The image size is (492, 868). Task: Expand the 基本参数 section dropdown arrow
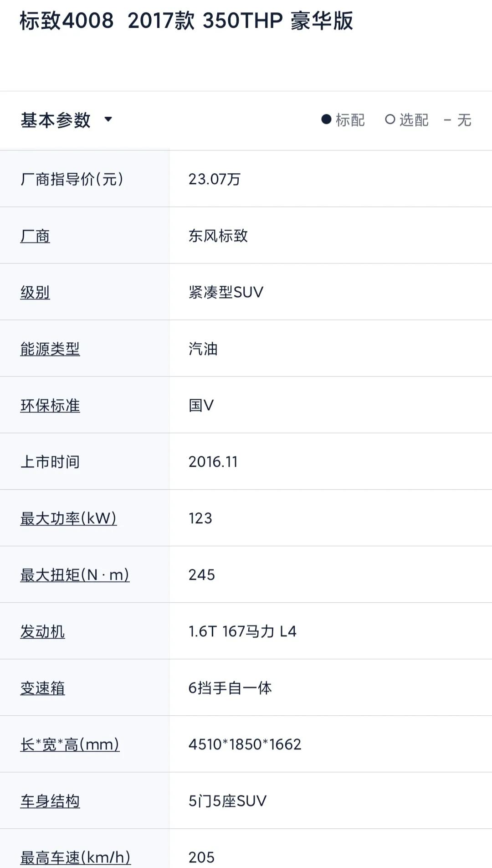108,120
